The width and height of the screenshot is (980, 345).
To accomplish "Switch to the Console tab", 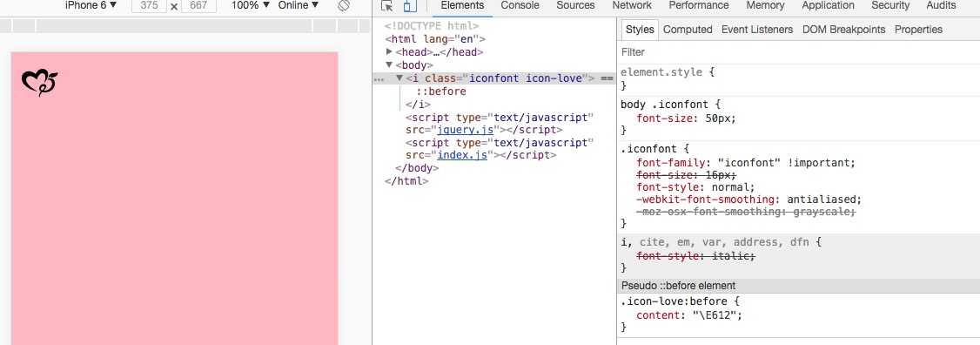I will [520, 5].
